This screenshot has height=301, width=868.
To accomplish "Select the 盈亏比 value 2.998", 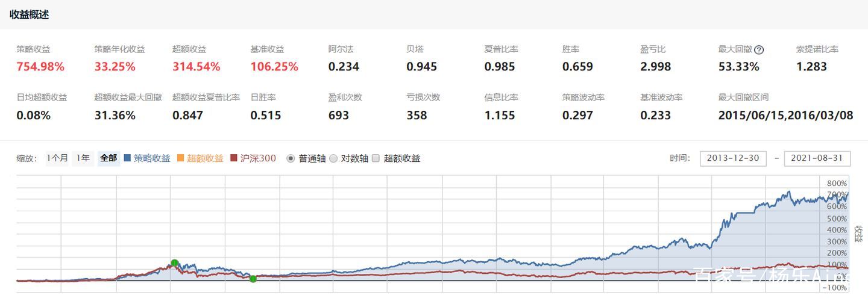I will (656, 67).
